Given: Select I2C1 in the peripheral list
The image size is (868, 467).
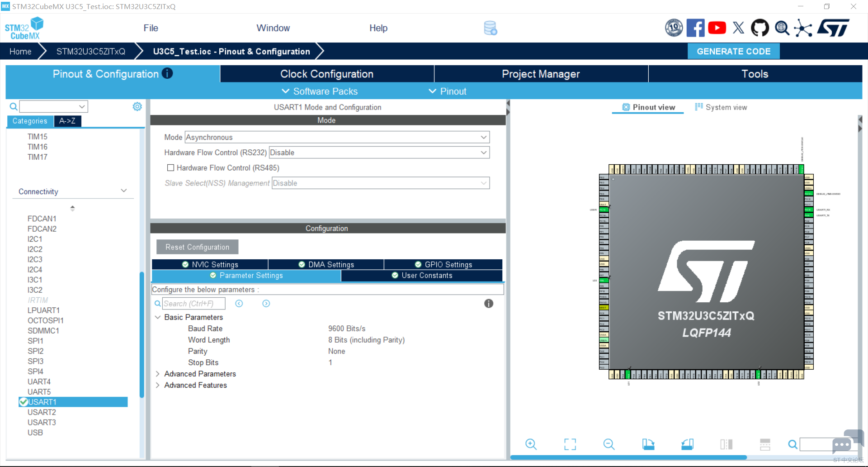Looking at the screenshot, I should tap(35, 239).
